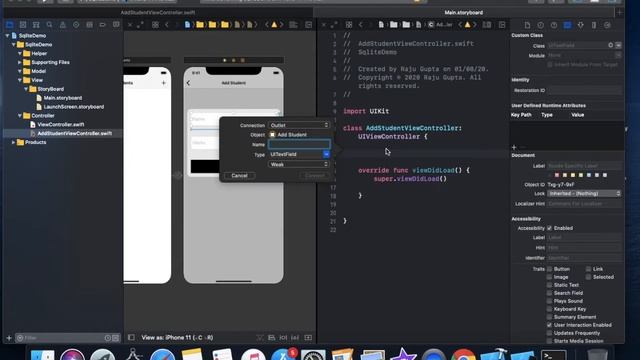Select ViewController.swift in navigator
Image resolution: width=640 pixels, height=360 pixels.
(x=61, y=124)
